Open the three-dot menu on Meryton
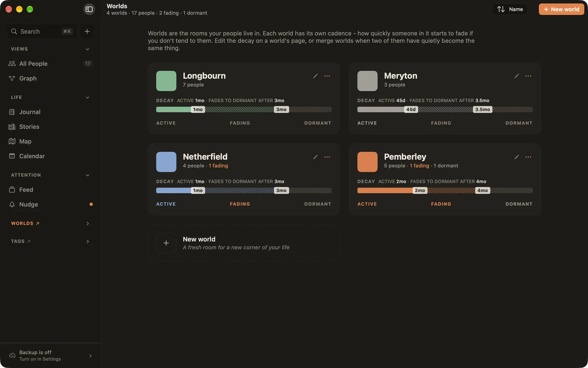 (528, 76)
